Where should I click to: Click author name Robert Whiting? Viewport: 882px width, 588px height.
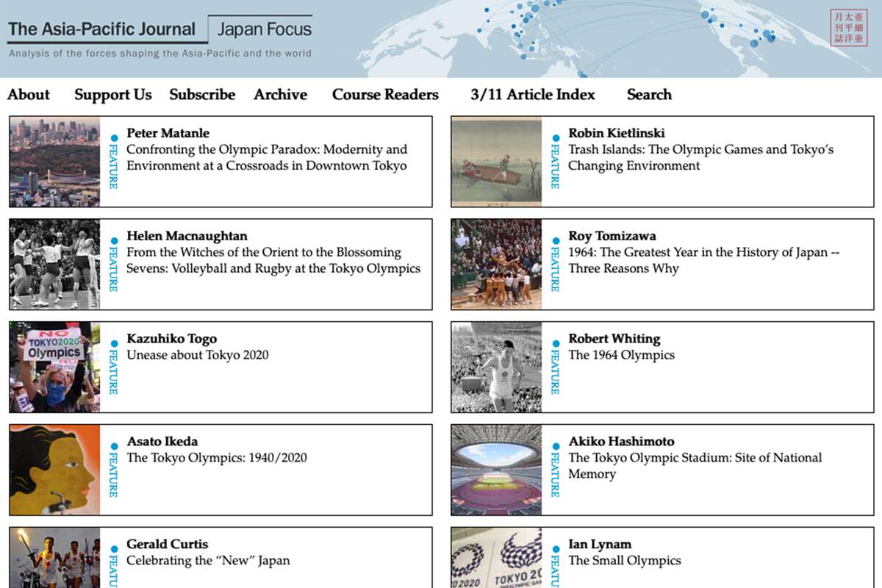tap(614, 339)
